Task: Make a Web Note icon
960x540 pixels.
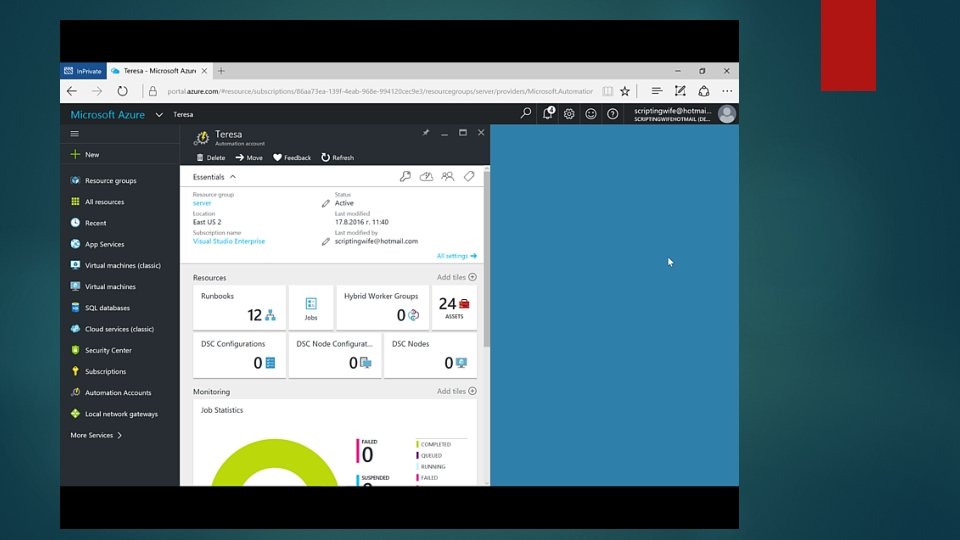Action: [680, 91]
